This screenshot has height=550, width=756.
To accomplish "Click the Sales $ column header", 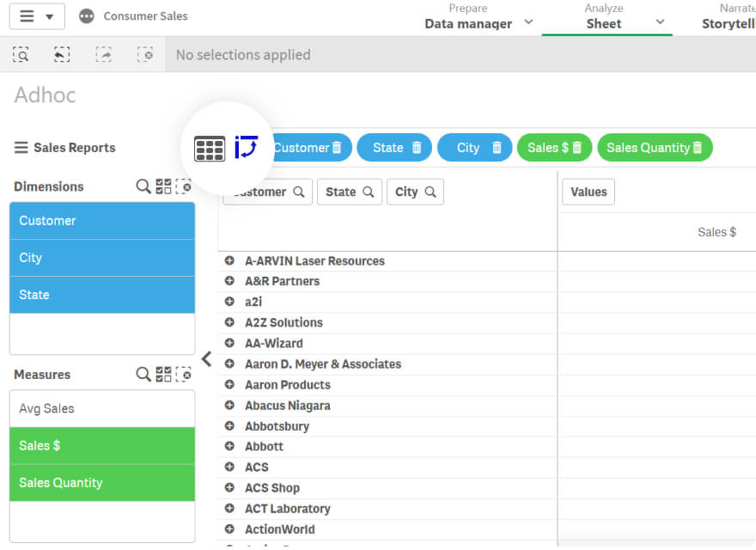I will pos(717,232).
